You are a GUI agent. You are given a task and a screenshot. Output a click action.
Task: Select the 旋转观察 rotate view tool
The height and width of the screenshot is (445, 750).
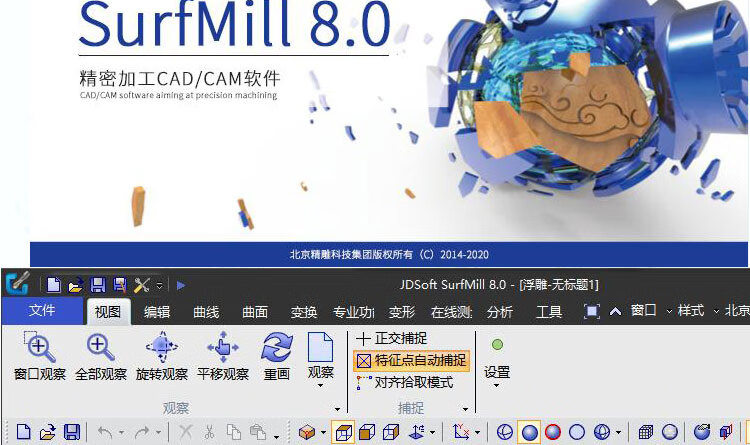(x=162, y=356)
